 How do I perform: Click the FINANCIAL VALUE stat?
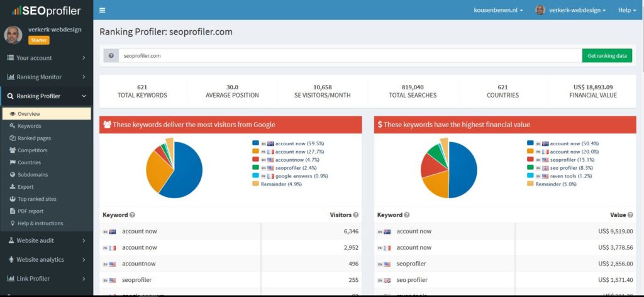pyautogui.click(x=593, y=91)
